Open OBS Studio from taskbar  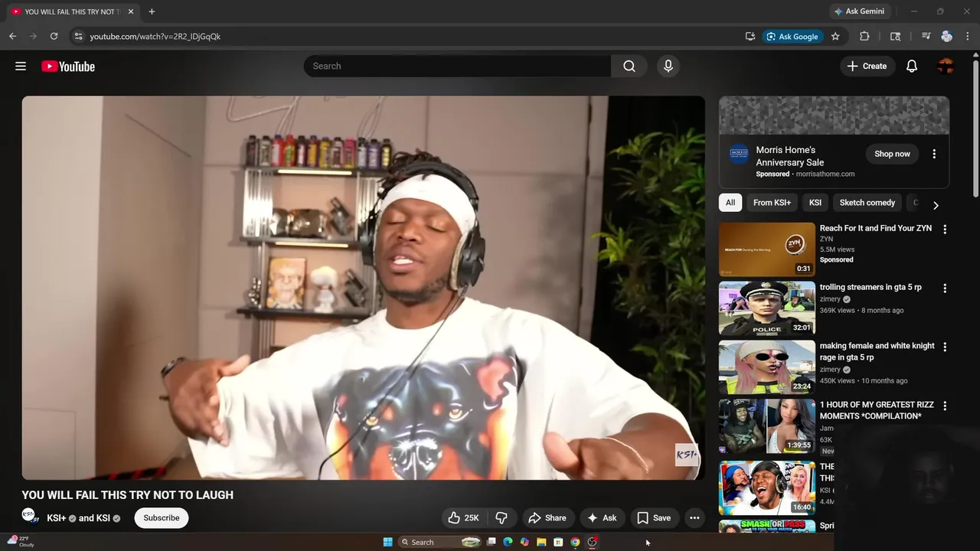(x=592, y=542)
